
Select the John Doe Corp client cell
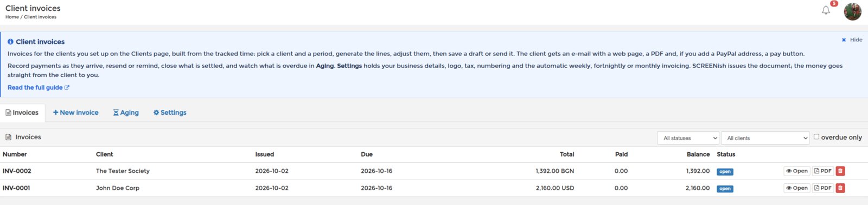pos(118,188)
